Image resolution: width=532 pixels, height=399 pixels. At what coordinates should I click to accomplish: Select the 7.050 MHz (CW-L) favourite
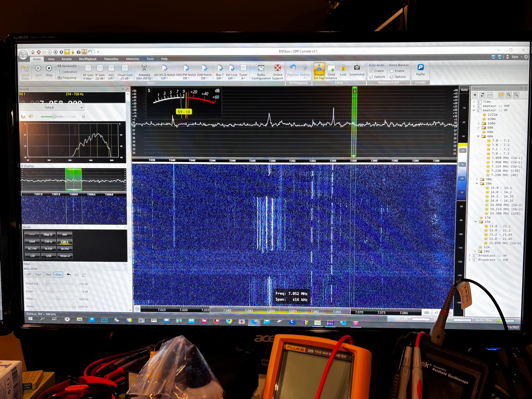(506, 158)
